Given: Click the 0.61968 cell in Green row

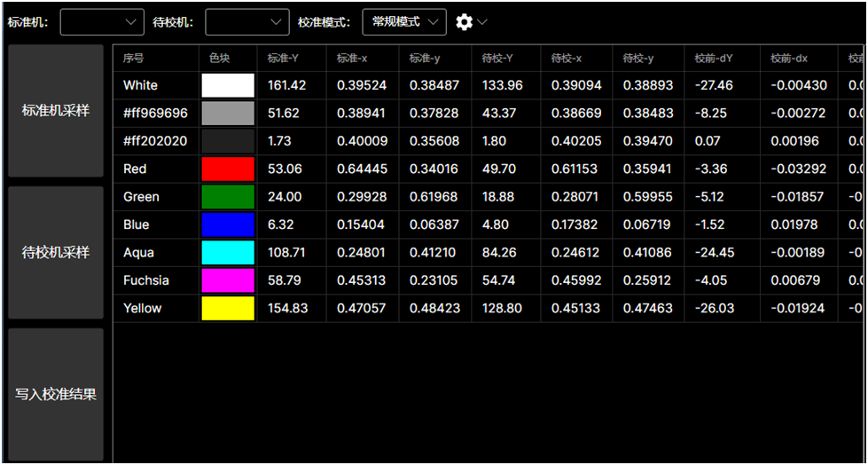Looking at the screenshot, I should [x=434, y=197].
